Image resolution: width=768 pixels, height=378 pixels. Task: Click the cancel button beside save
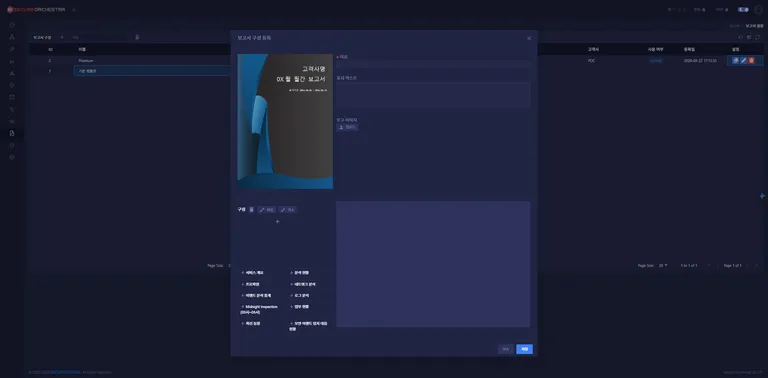pos(506,349)
